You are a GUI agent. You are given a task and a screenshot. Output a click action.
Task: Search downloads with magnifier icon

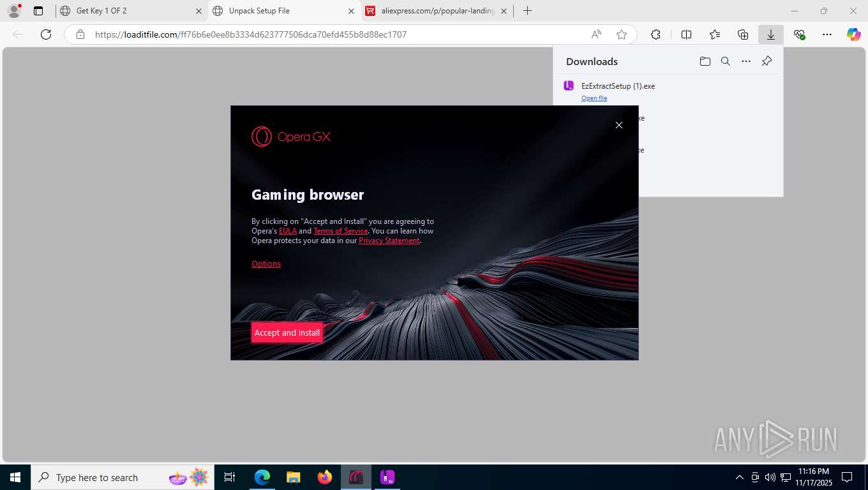(725, 61)
